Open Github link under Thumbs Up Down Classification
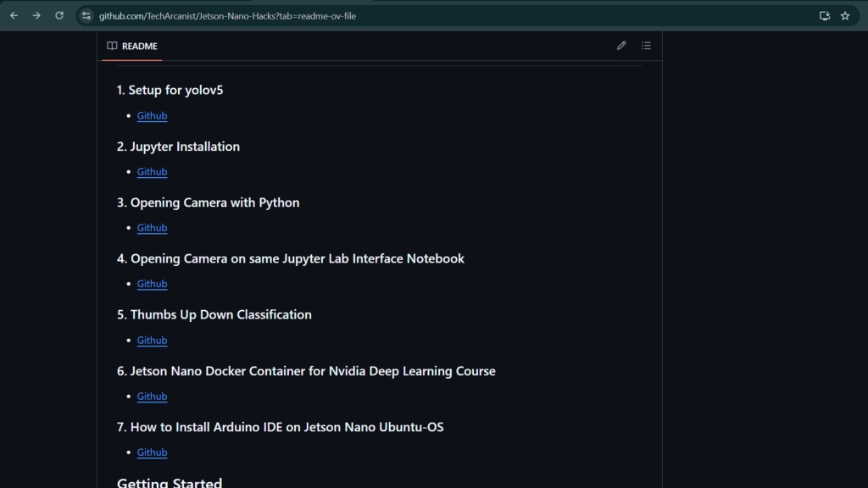 (x=153, y=340)
